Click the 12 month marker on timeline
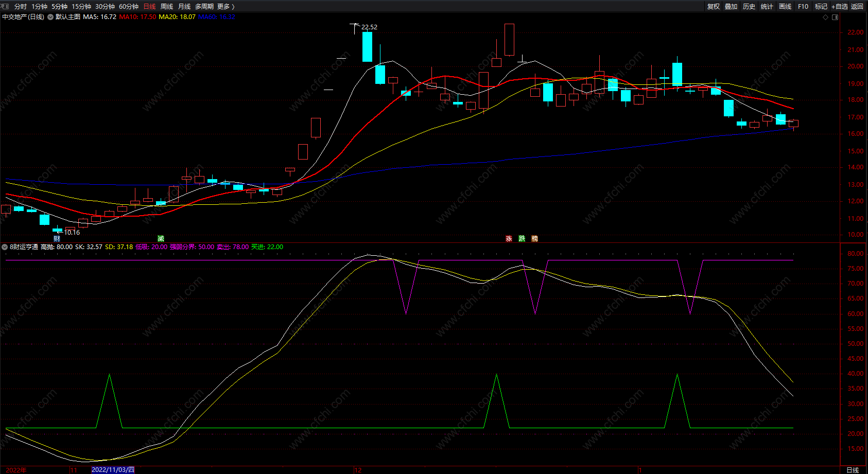 click(358, 470)
